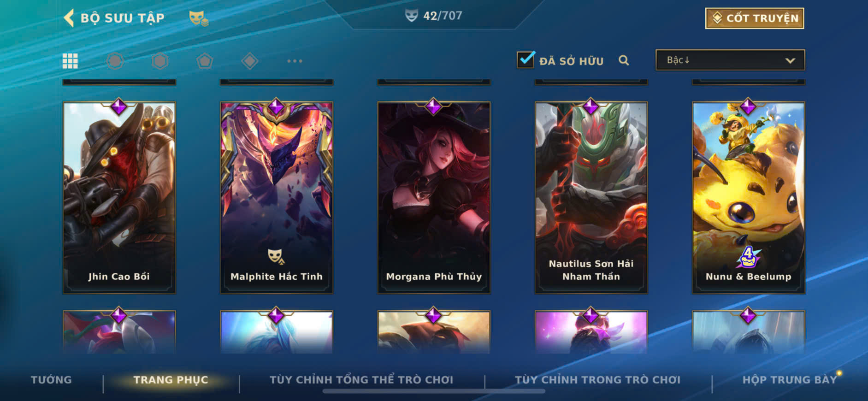Open Tùy Chỉnh Tổng Thể Trò Chơi tab
This screenshot has height=401, width=868.
click(x=361, y=380)
